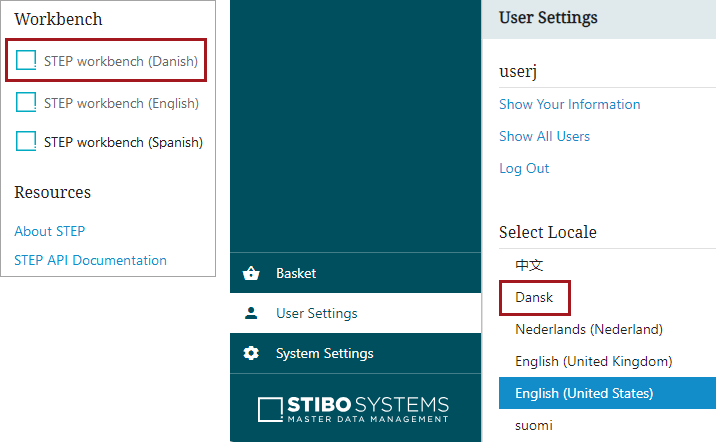Screen dimensions: 716x442
Task: Click Show All Users link
Action: click(545, 136)
